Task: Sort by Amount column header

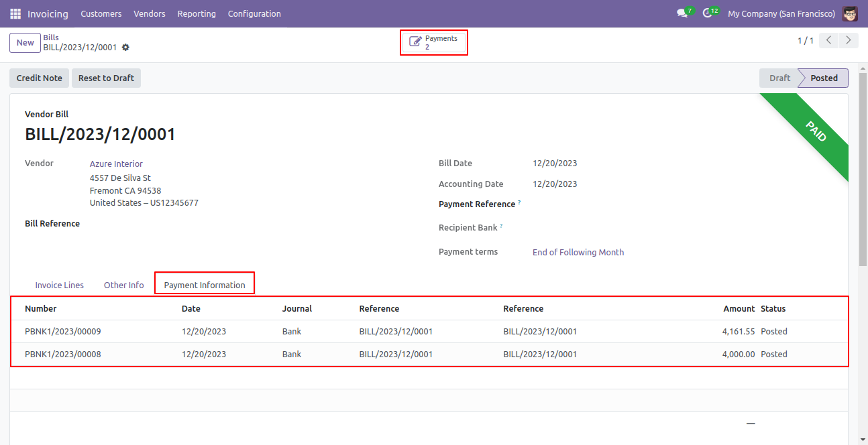Action: (739, 308)
